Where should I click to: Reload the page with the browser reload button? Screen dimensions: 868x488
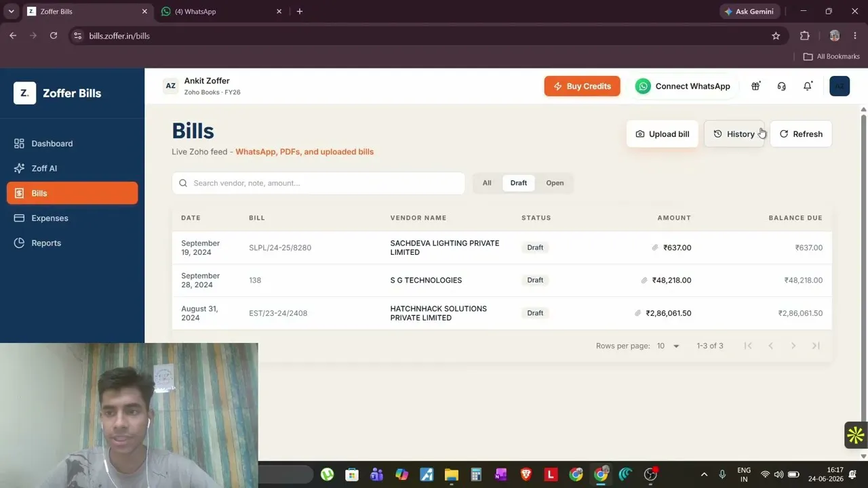point(54,35)
